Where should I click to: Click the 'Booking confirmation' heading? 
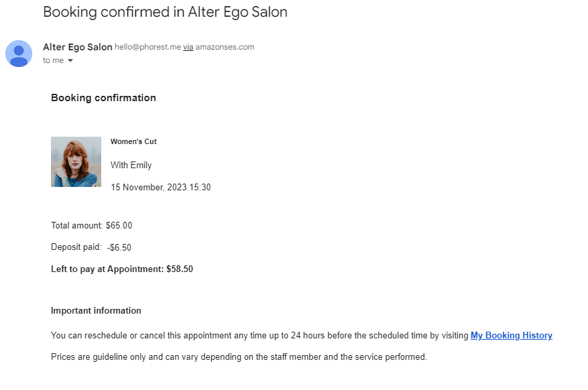(103, 98)
